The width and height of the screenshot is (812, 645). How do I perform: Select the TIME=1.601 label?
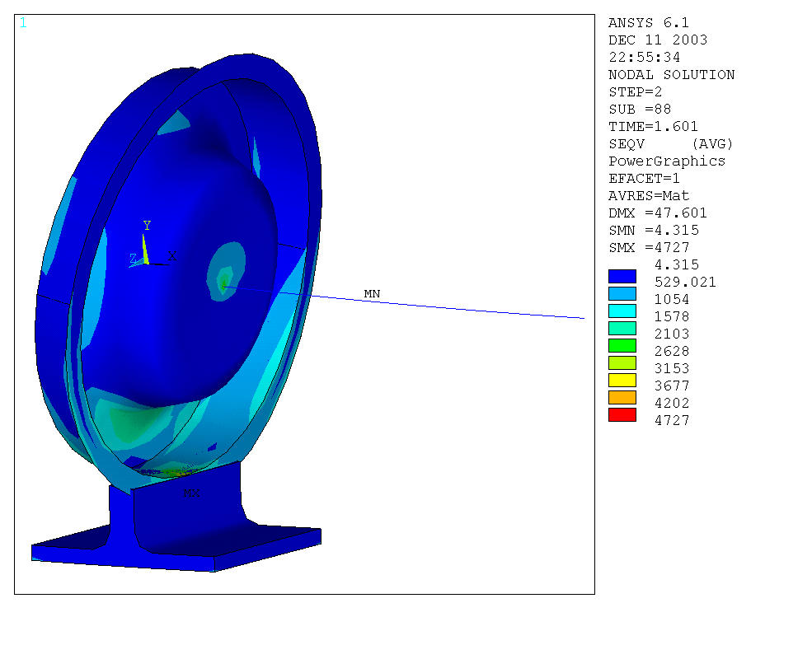653,127
